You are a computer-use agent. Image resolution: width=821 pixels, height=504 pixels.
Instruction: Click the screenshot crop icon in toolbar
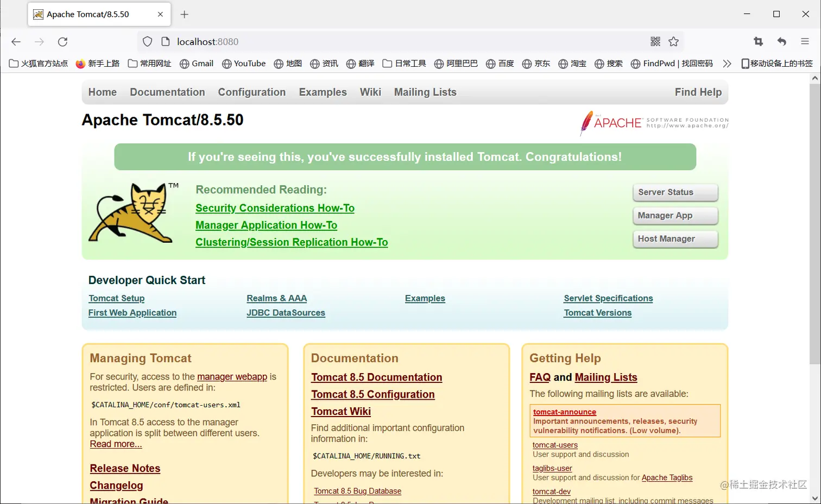pos(759,42)
